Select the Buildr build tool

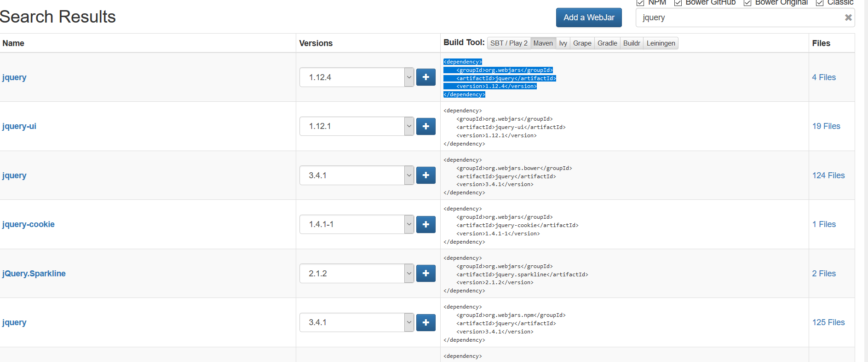632,43
